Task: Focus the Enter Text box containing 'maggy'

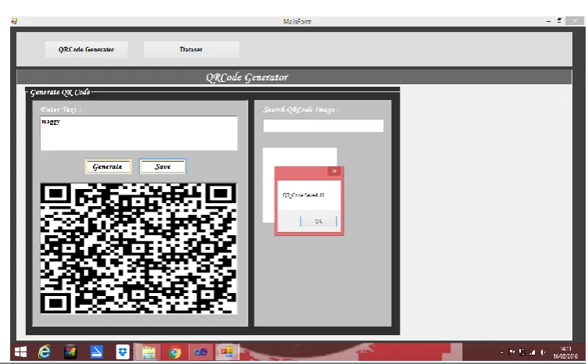Action: pos(139,134)
